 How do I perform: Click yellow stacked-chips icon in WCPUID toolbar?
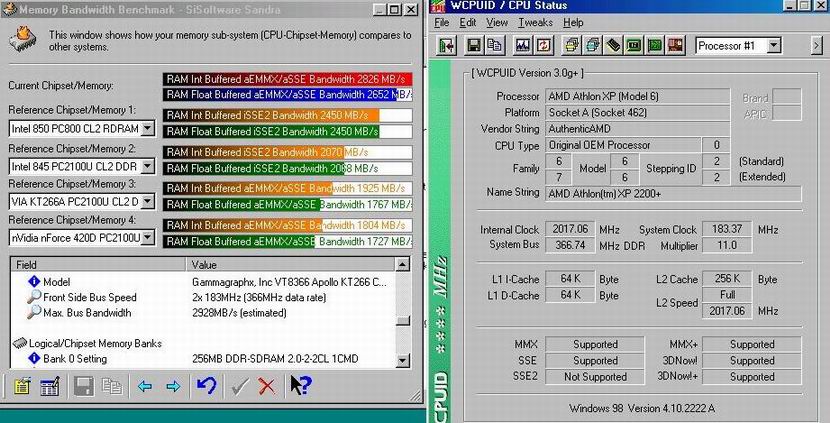[572, 46]
